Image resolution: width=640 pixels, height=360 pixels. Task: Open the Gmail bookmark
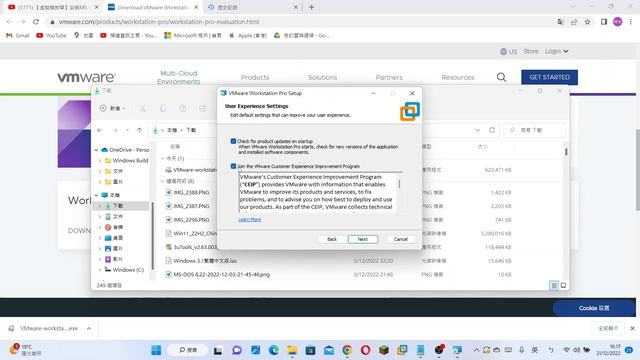coord(18,36)
